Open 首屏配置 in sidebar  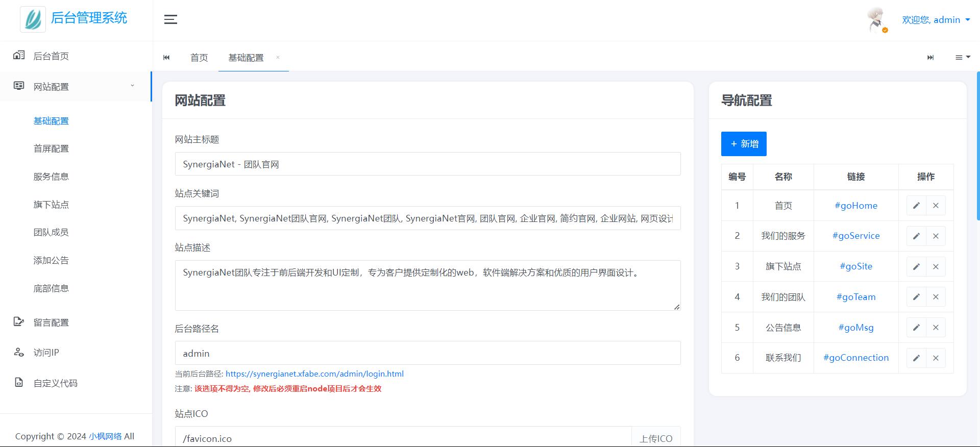click(51, 148)
